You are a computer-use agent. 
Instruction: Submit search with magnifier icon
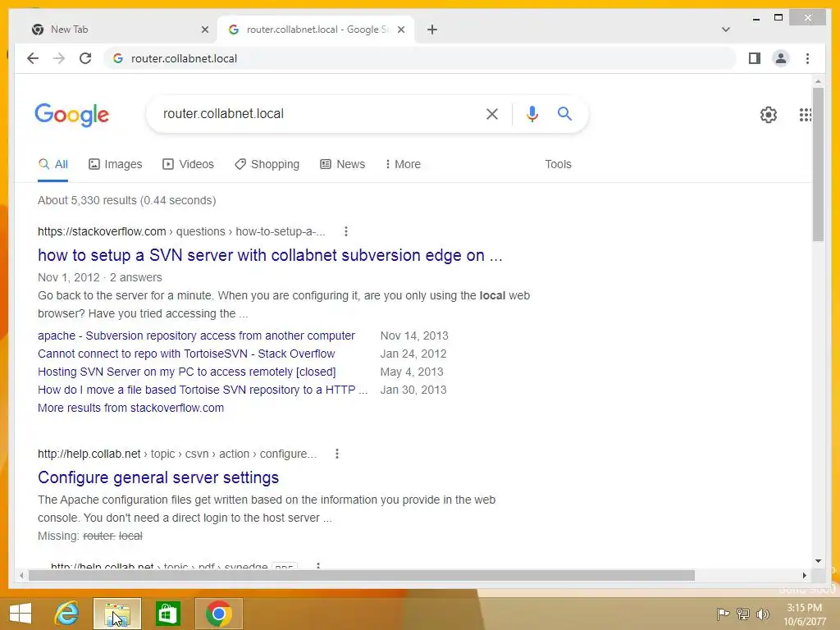pos(564,113)
